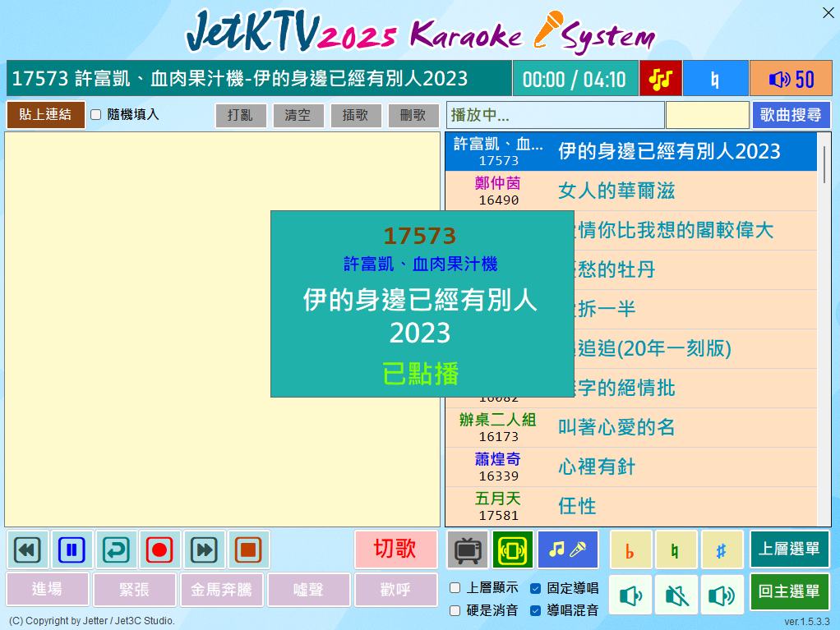Play the 歡呼 sound effect
The height and width of the screenshot is (630, 840).
point(396,589)
